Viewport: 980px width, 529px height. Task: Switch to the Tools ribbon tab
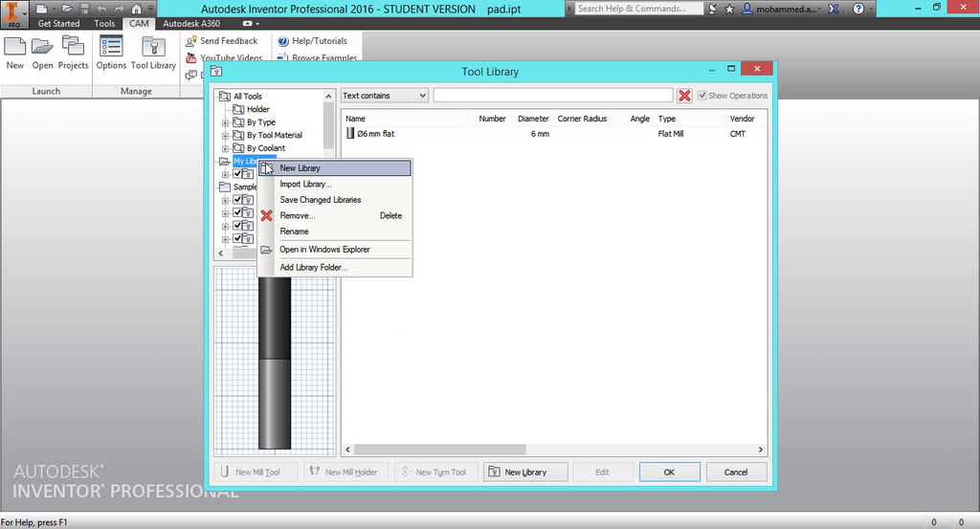pos(104,24)
